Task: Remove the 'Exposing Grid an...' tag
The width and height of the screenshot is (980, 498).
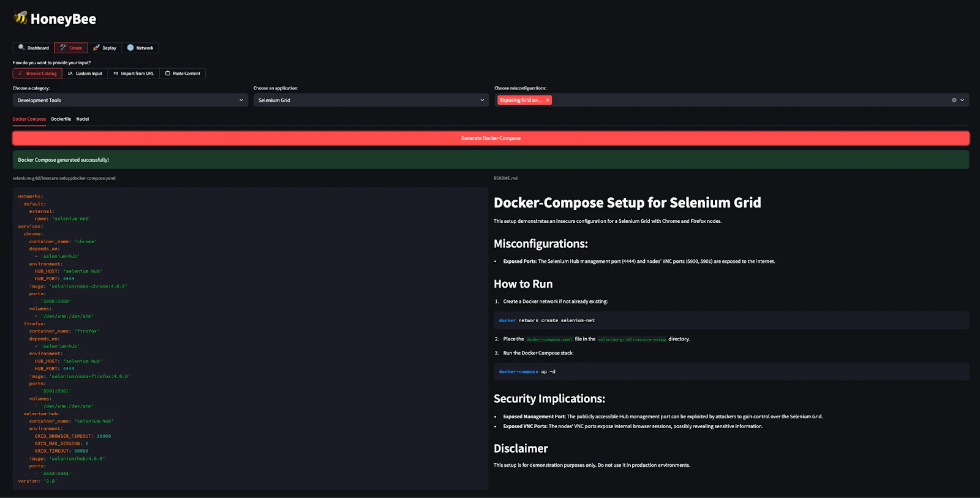Action: [x=548, y=100]
